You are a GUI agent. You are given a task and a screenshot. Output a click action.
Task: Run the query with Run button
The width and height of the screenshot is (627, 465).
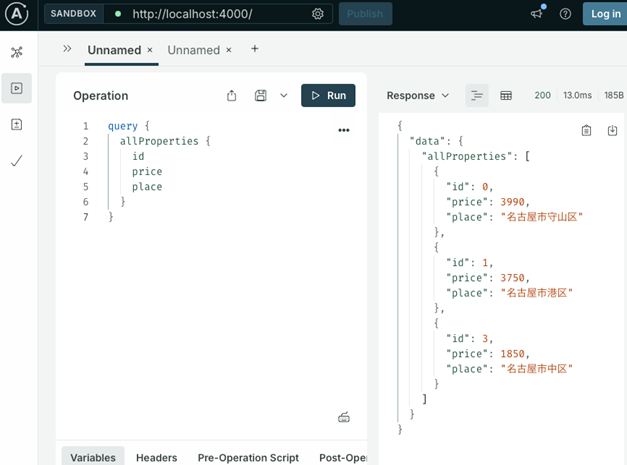click(x=328, y=96)
